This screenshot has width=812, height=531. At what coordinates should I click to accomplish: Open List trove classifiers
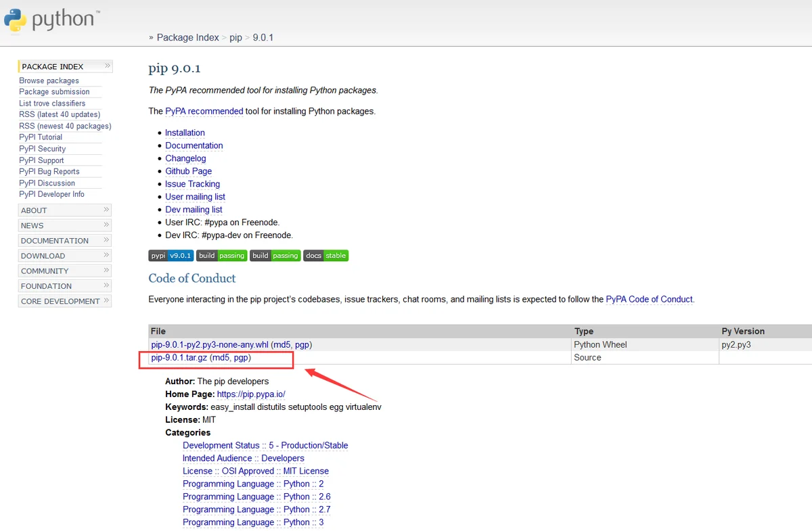click(52, 103)
